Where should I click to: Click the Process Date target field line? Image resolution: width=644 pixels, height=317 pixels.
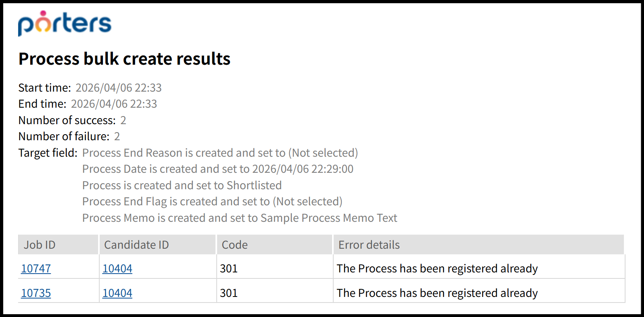[x=217, y=169]
